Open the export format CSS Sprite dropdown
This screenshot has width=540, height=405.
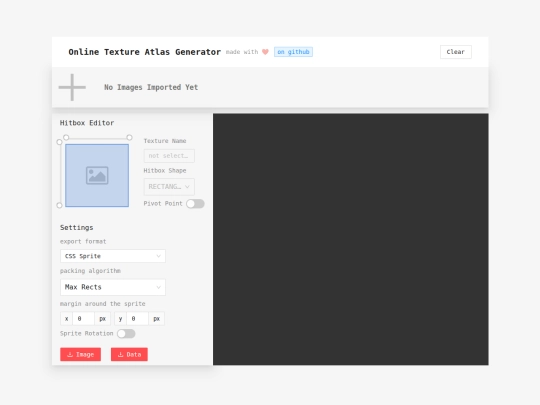tap(113, 256)
